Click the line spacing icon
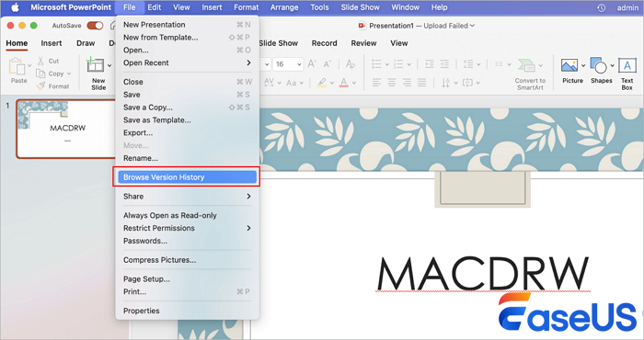Screen dimensions: 644x340 pyautogui.click(x=467, y=64)
